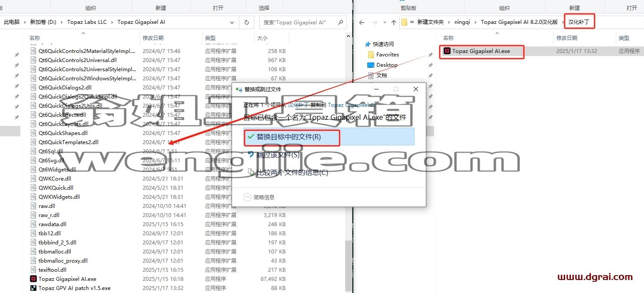Click the search magnifier icon in left window
The image size is (644, 293).
pyautogui.click(x=340, y=22)
